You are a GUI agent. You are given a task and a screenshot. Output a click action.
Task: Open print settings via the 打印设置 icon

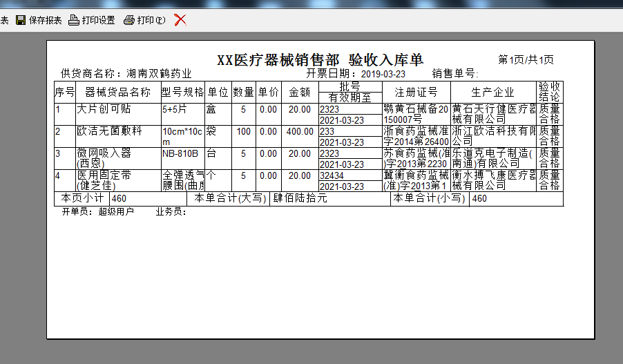click(x=74, y=20)
